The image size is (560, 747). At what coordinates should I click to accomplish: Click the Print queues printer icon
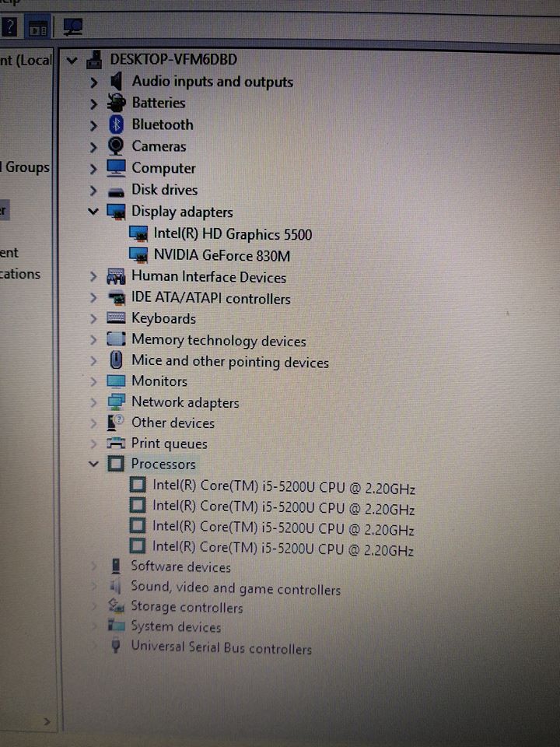[116, 443]
